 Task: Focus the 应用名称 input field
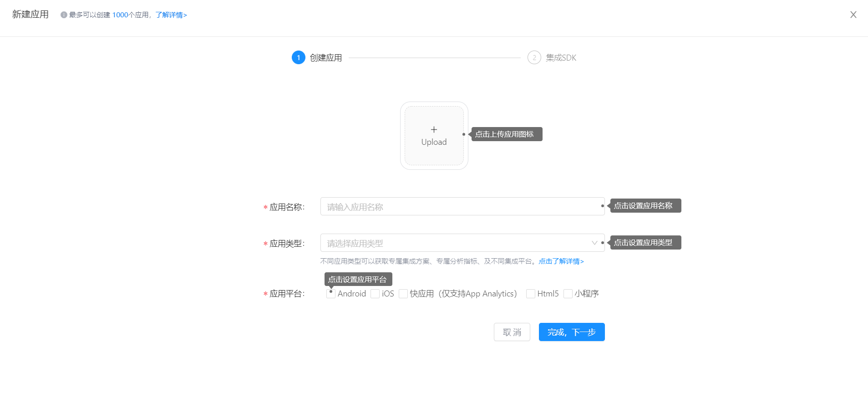[462, 206]
